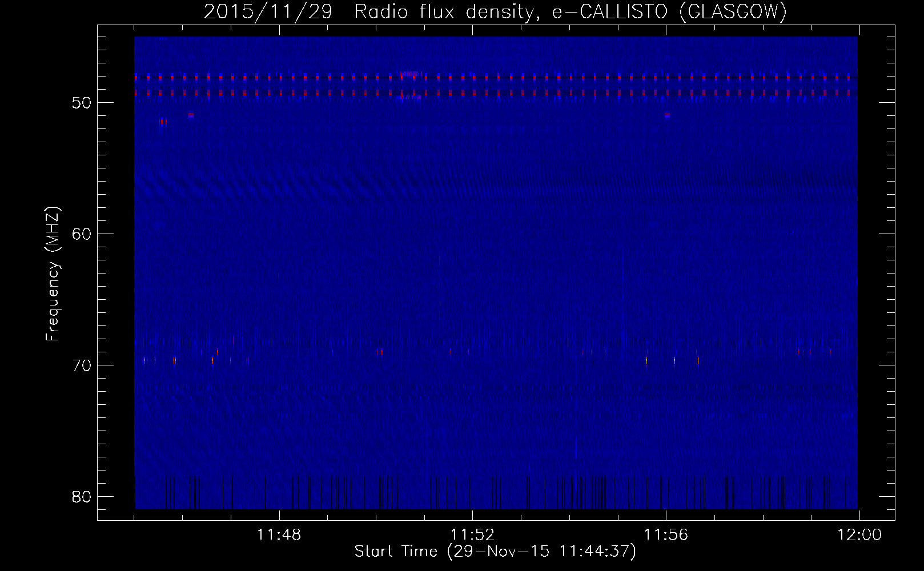Click the bright streak above 50 MHz near 11:51
This screenshot has width=924, height=571.
[x=412, y=74]
